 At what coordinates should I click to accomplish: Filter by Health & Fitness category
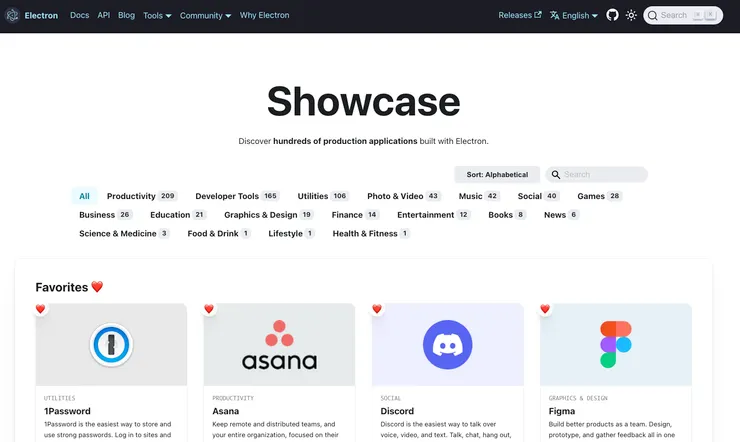coord(371,234)
